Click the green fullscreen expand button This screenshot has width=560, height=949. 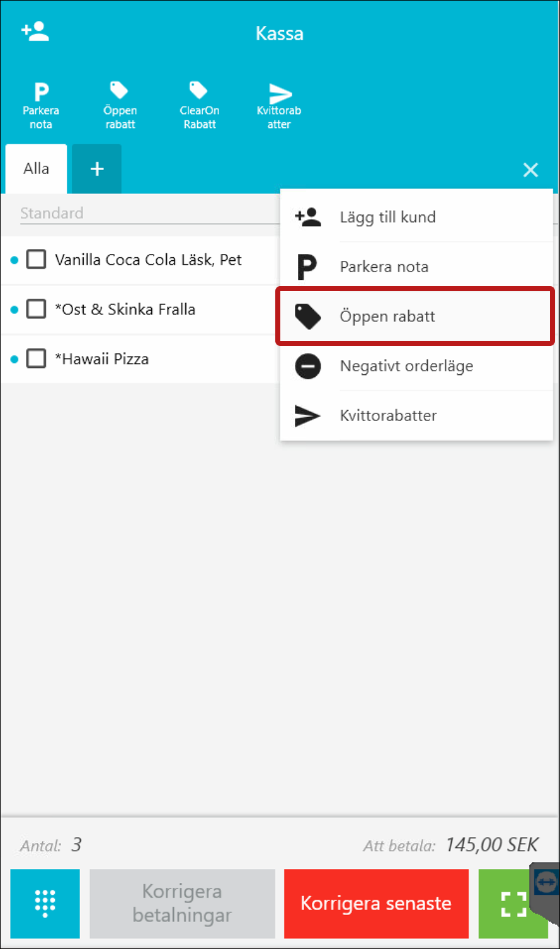coord(513,903)
